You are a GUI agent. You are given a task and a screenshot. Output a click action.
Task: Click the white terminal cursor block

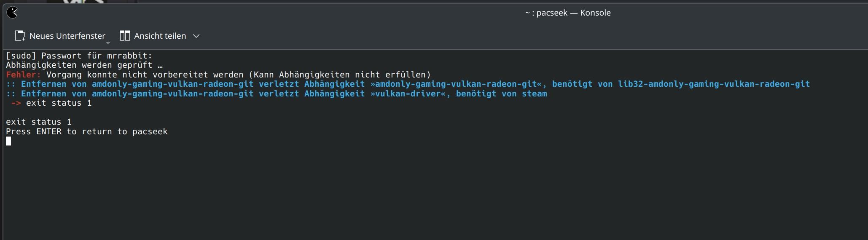tap(8, 141)
